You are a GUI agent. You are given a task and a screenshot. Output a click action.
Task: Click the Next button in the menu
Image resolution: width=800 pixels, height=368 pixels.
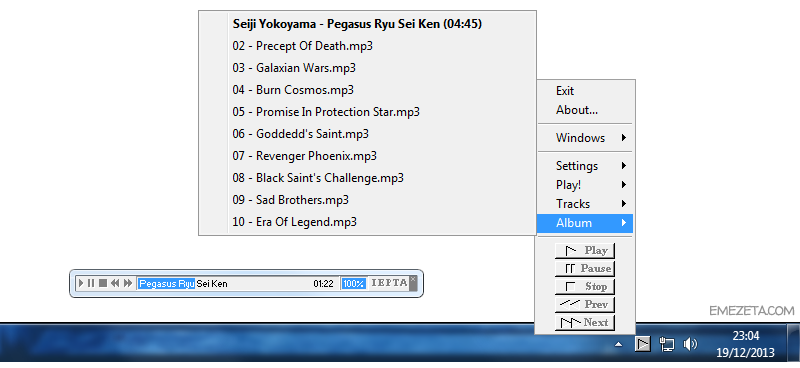[x=585, y=323]
